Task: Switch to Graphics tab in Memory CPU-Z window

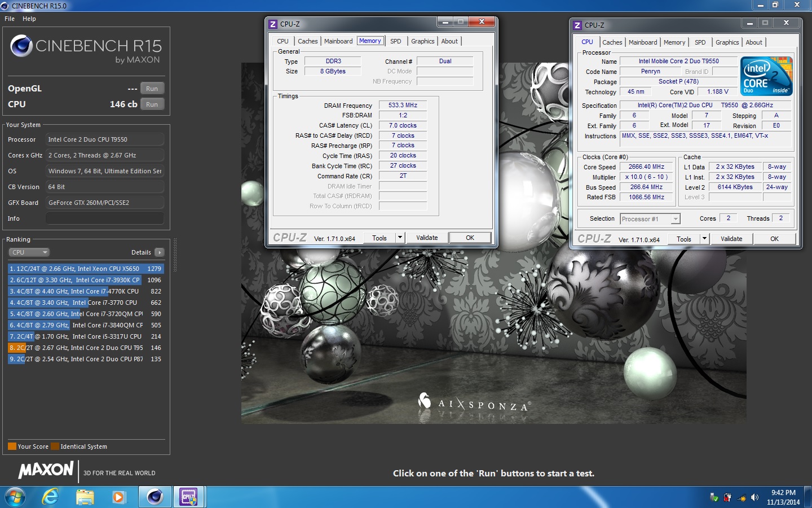Action: pyautogui.click(x=423, y=41)
